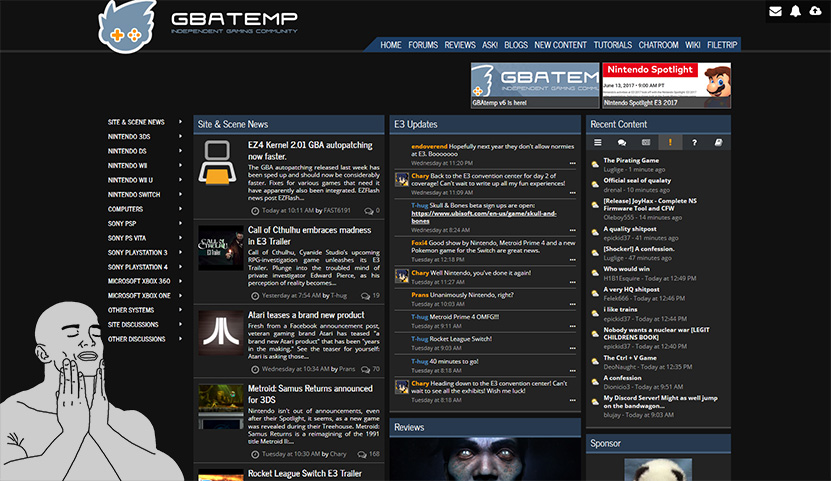
Task: Click the clock icon beside Wednesday at 10:34 AM
Action: [255, 369]
